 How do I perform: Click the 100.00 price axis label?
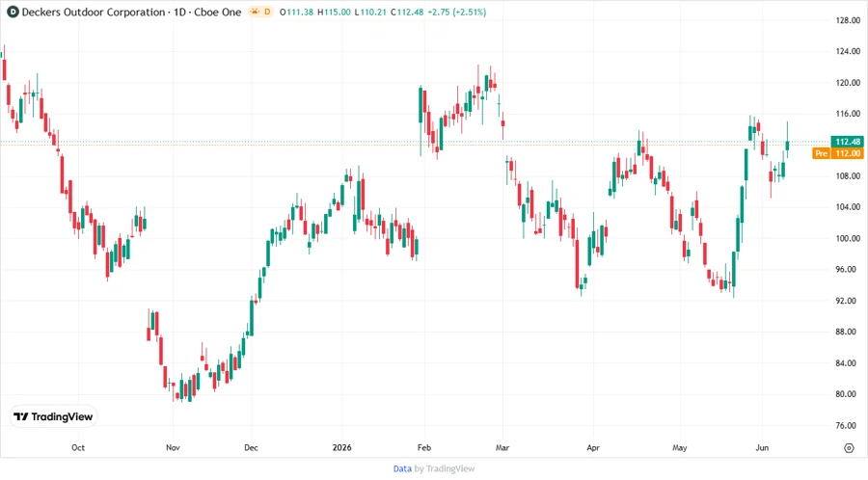(x=848, y=238)
